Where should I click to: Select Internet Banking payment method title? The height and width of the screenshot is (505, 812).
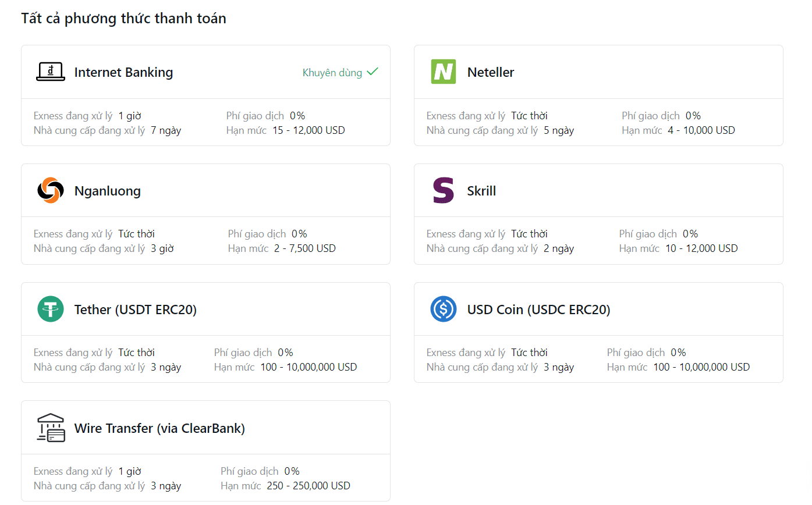click(123, 72)
